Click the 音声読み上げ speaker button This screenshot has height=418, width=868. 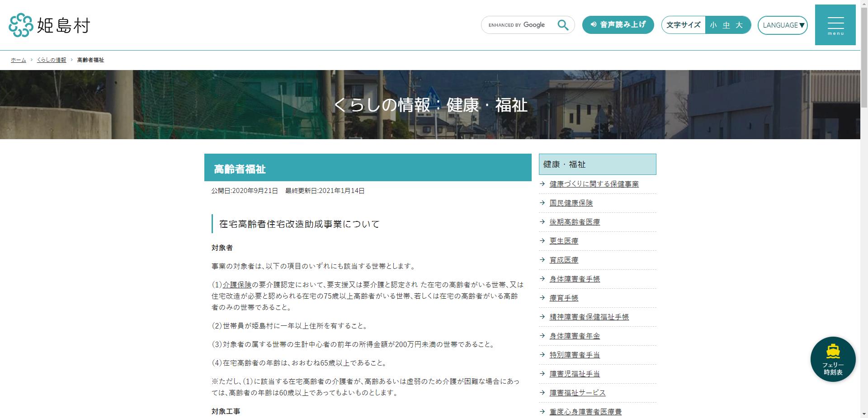coord(618,25)
